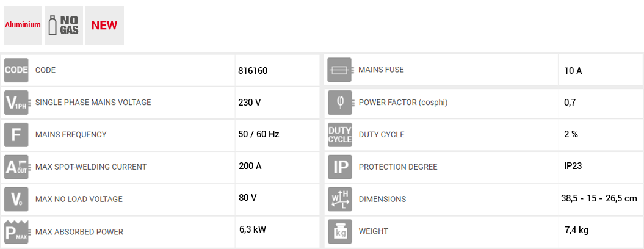Click the CODE spec icon
This screenshot has height=249, width=644.
point(16,70)
